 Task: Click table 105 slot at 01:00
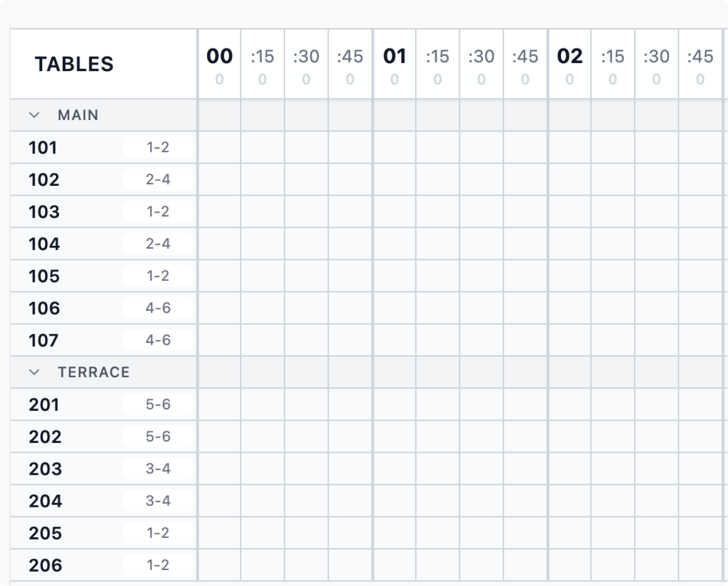pos(395,276)
